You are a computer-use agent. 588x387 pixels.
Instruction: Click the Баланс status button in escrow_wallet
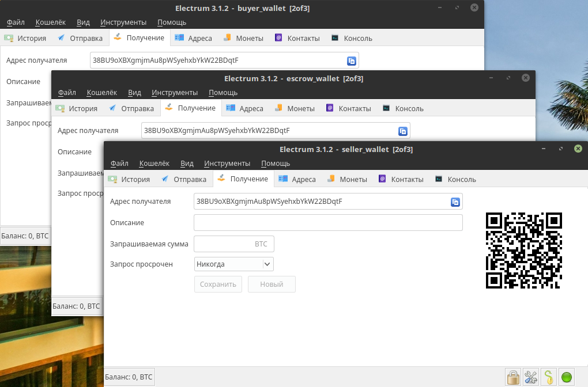76,306
